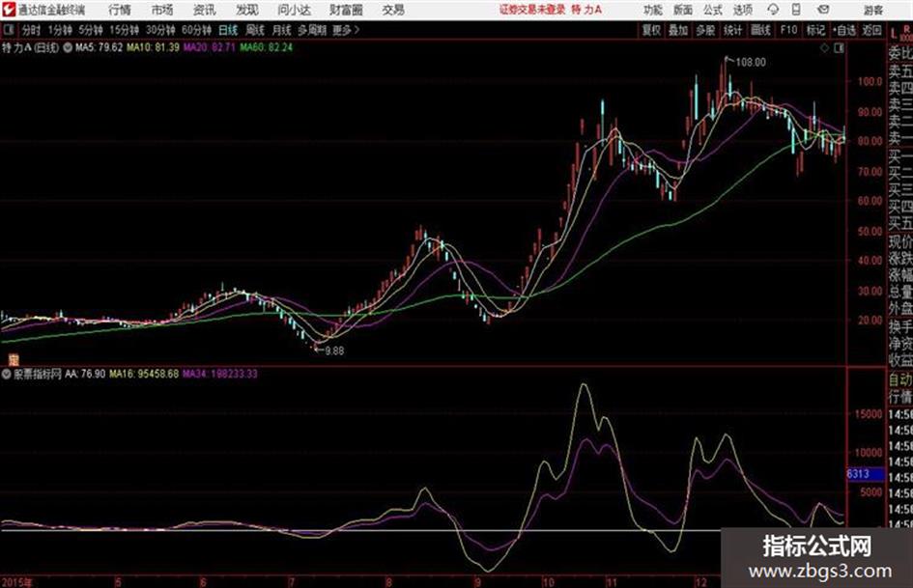Switch to 1分钟 period
This screenshot has height=588, width=913.
(60, 30)
